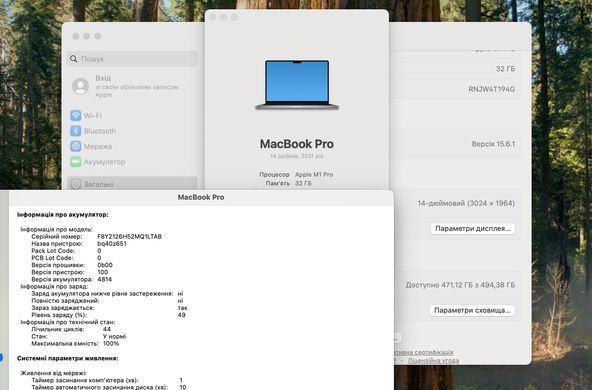
Task: Open Bluetooth settings via its sidebar icon
Action: [x=76, y=131]
